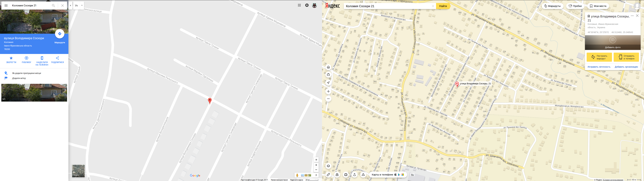Click НАДІСЛАТИ НА ТЕЛЕФОН

click(42, 61)
